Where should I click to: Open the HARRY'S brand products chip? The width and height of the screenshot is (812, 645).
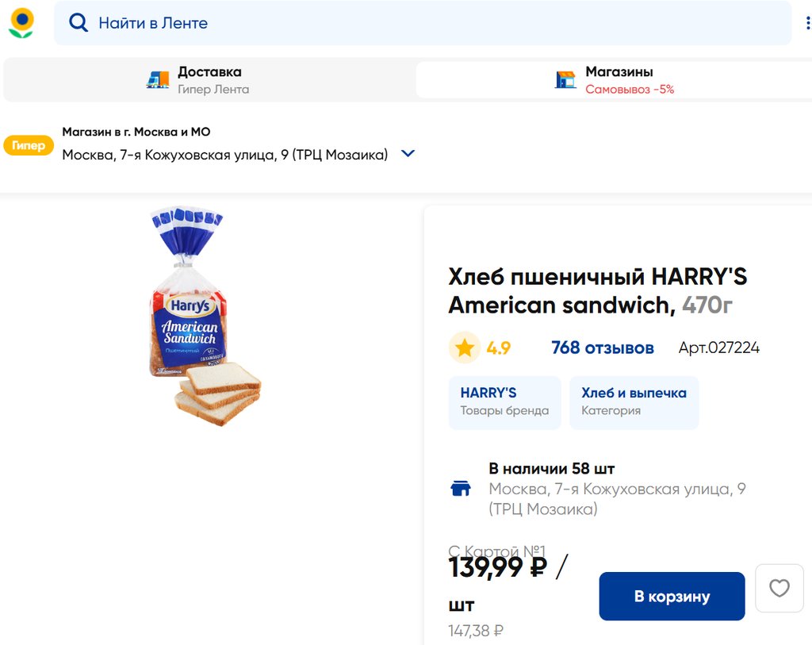504,402
